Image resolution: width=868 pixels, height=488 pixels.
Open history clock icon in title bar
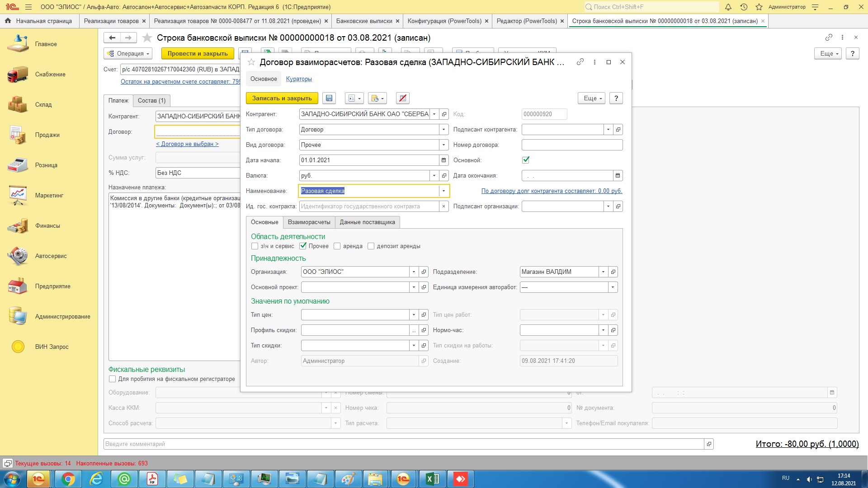[744, 7]
